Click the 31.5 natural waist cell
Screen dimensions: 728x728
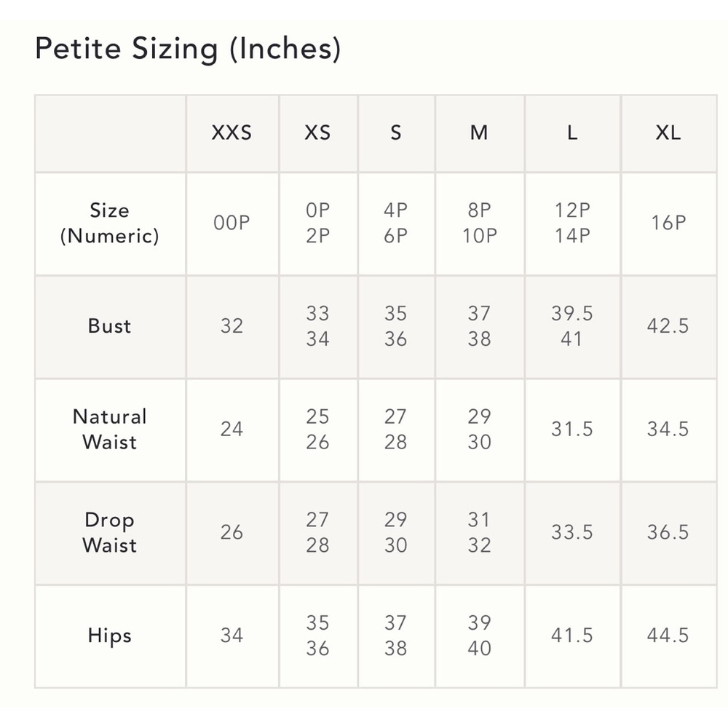coord(572,429)
